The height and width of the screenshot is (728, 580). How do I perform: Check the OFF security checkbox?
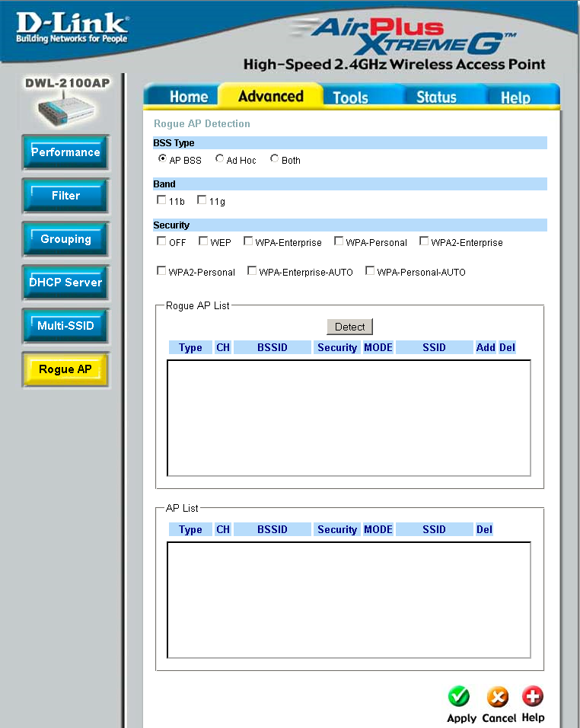point(161,241)
